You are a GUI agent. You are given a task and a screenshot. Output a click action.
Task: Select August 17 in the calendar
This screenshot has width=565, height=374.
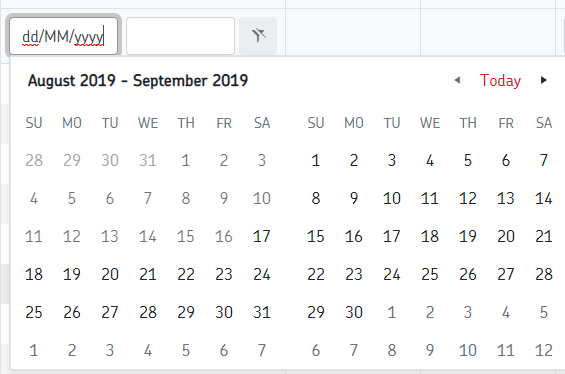(x=262, y=236)
